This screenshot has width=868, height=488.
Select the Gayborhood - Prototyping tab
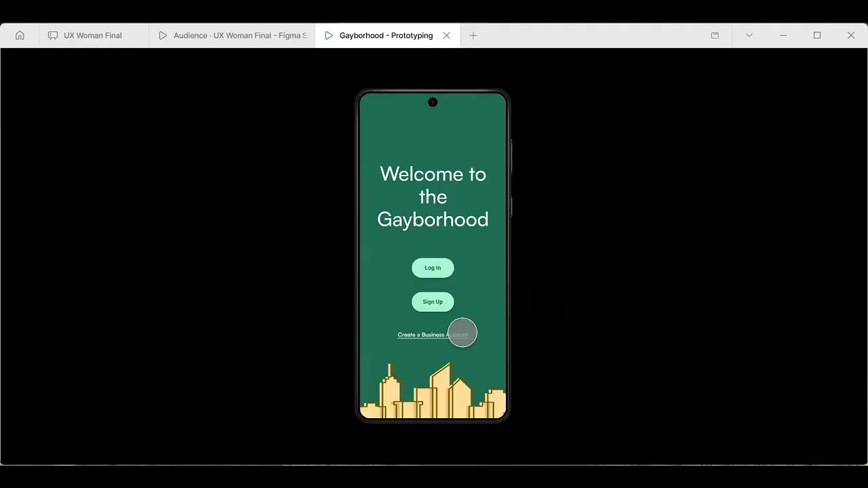pyautogui.click(x=386, y=35)
